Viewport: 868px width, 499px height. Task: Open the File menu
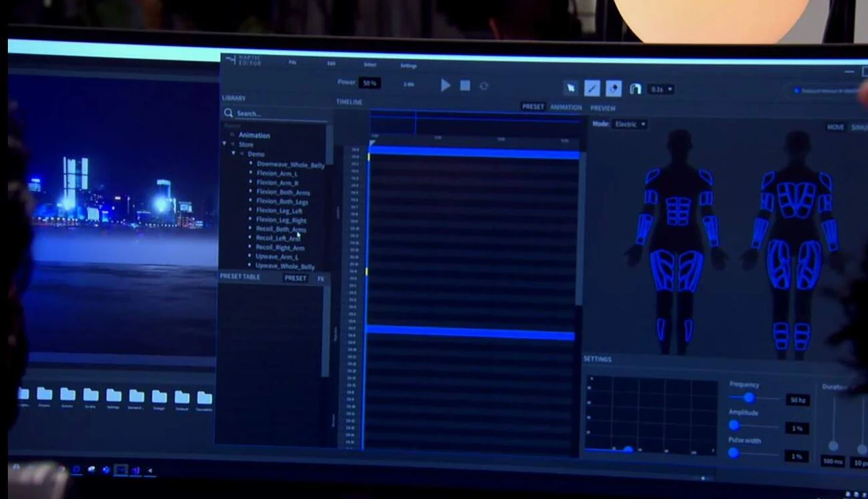[292, 62]
